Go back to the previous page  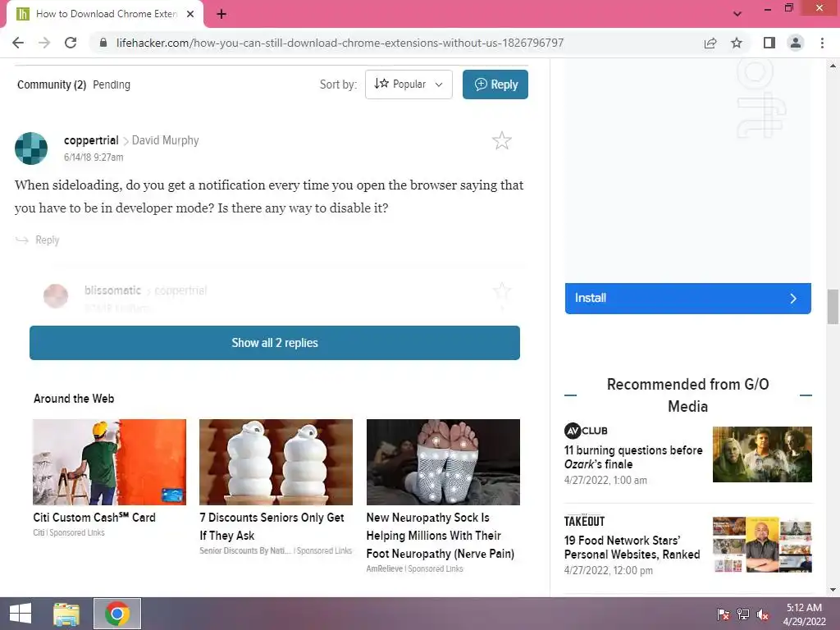click(18, 43)
